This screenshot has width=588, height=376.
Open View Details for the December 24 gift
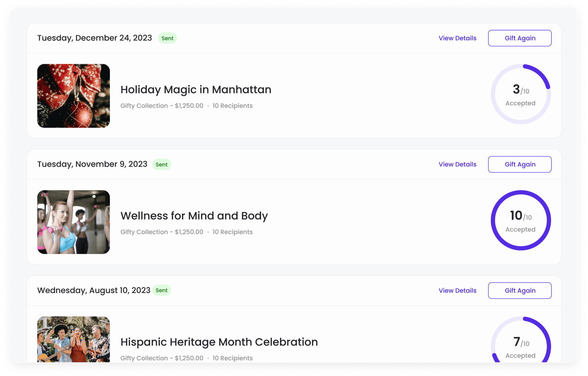click(x=457, y=38)
